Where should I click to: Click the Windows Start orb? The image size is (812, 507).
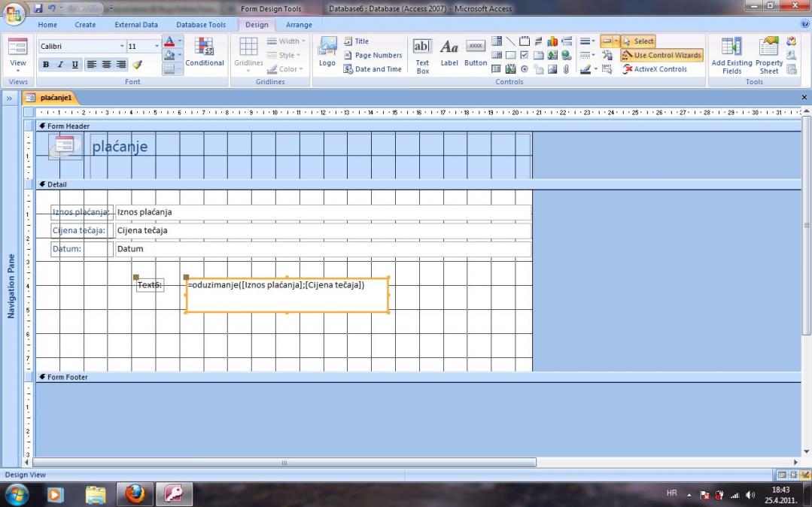(17, 494)
